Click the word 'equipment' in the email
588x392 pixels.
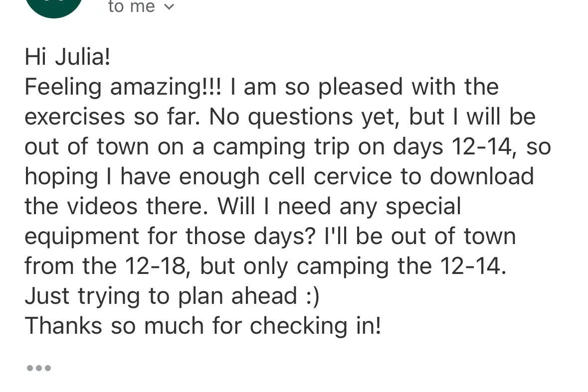point(82,237)
